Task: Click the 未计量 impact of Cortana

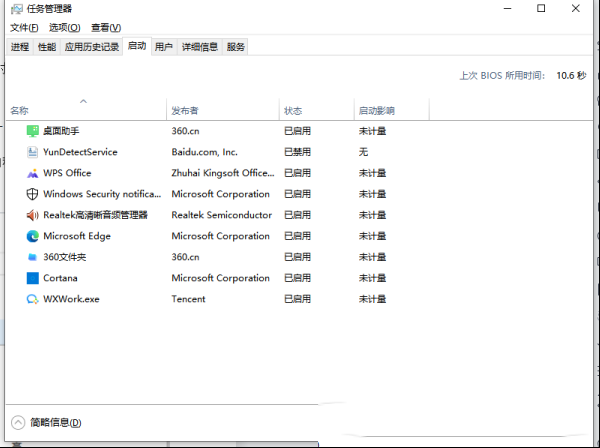Action: click(x=372, y=278)
